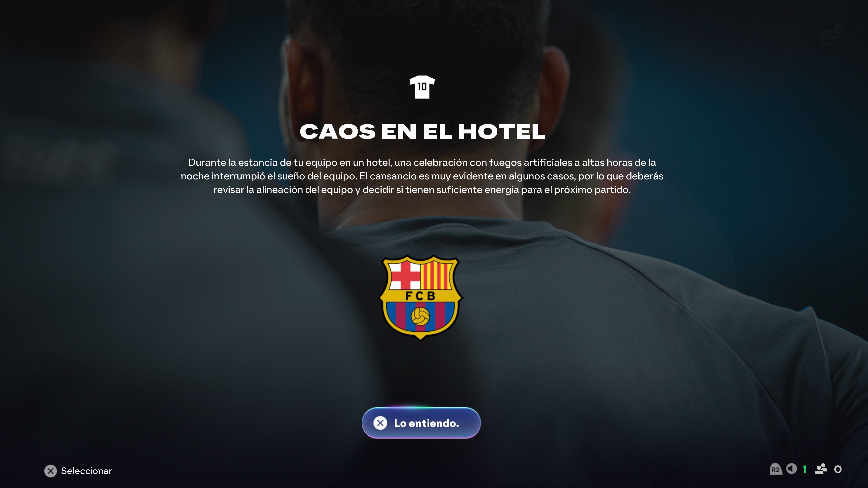Screen dimensions: 868x488
Task: Click the friends count showing 0
Action: 838,469
